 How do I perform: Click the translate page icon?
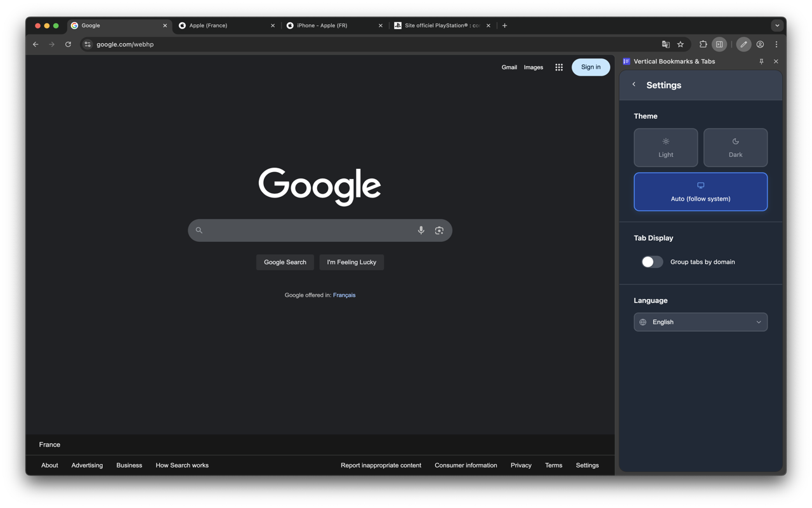665,44
